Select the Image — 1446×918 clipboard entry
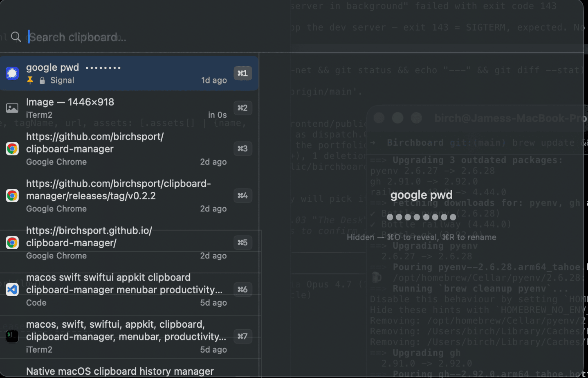 click(x=123, y=108)
